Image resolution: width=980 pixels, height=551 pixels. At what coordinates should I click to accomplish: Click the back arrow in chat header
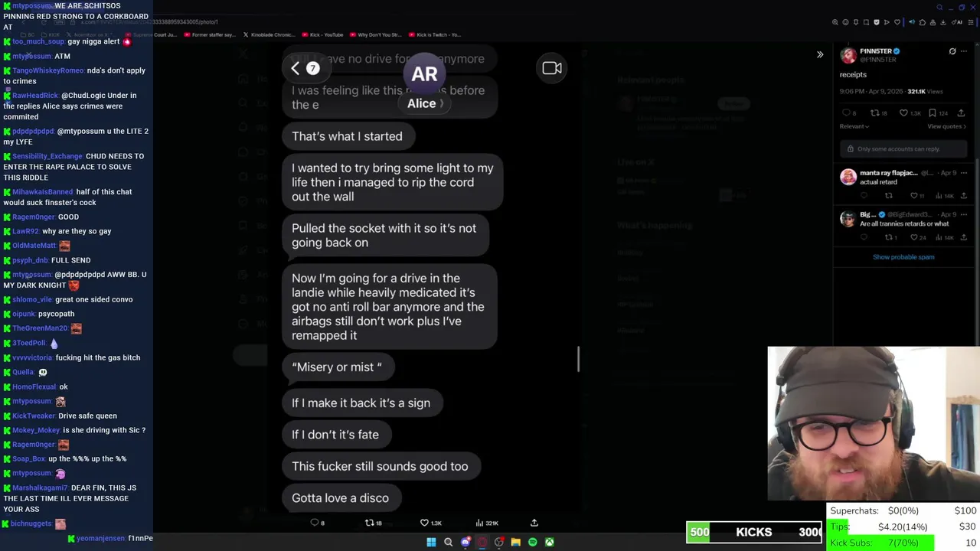click(296, 68)
